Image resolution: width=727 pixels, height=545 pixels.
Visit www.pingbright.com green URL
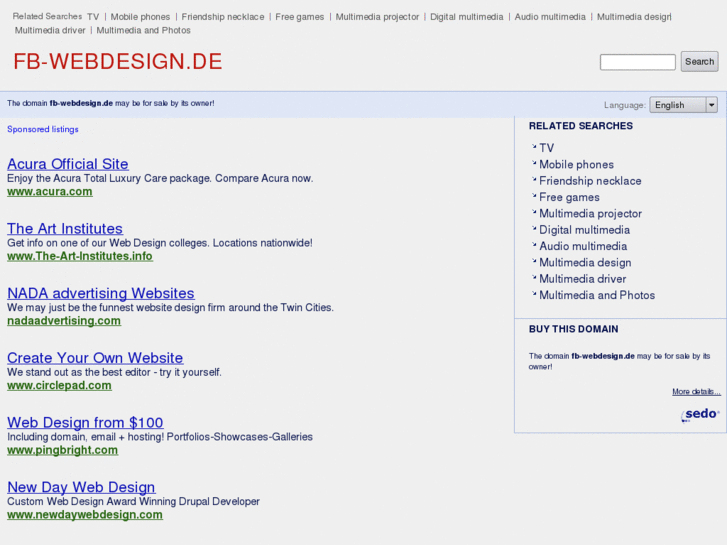point(63,450)
